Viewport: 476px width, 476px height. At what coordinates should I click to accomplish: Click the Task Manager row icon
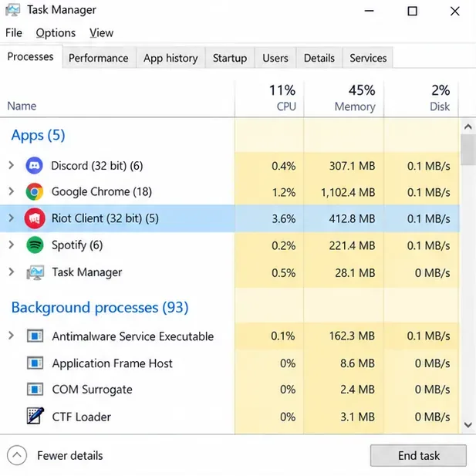pos(35,272)
